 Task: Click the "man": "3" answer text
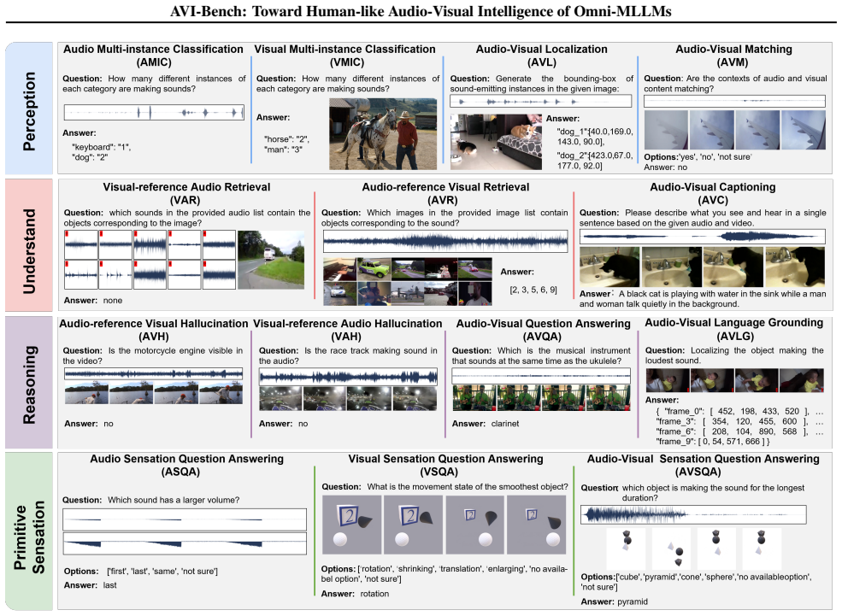pos(283,150)
